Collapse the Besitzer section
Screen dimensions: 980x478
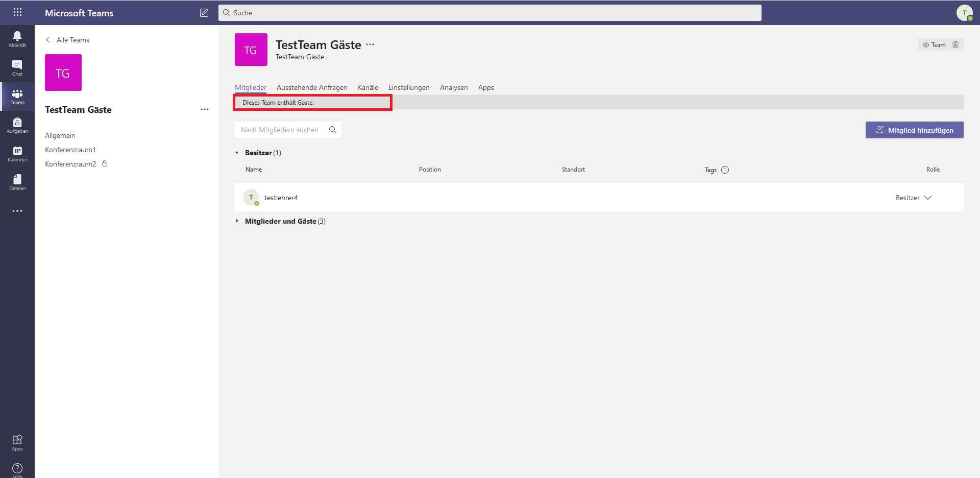point(237,153)
